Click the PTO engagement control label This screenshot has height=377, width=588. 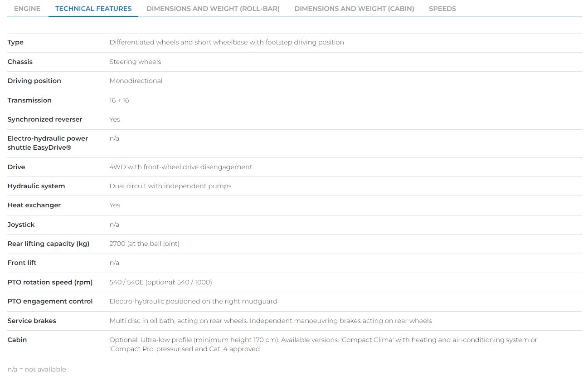(50, 301)
